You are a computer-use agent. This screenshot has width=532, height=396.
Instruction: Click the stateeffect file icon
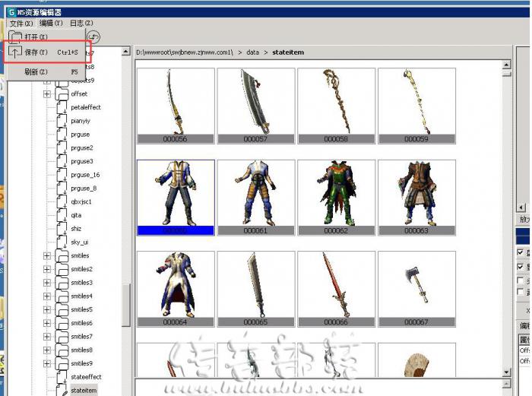coord(62,378)
